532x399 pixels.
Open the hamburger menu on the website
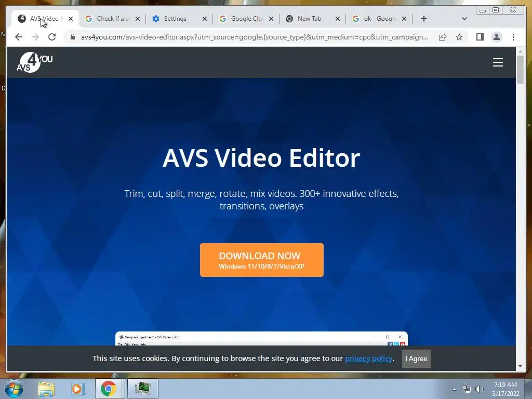498,62
